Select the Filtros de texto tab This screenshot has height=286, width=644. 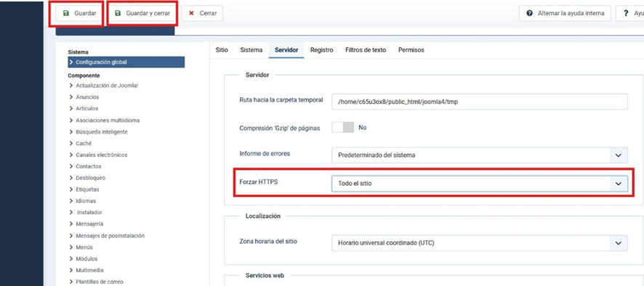coord(366,50)
